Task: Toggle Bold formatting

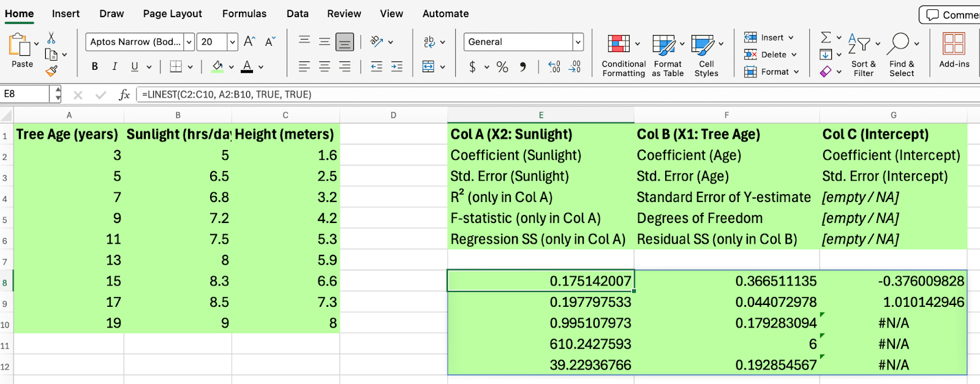Action: 95,66
